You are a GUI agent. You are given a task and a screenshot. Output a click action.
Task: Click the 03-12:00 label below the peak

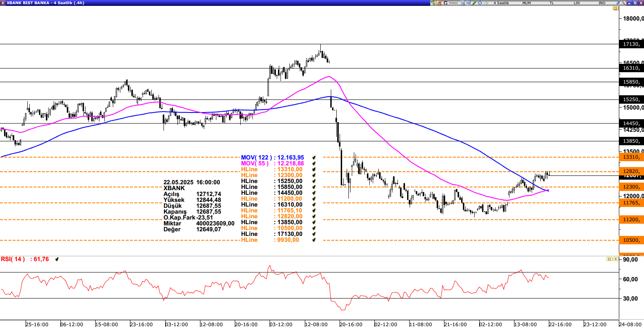pos(280,324)
